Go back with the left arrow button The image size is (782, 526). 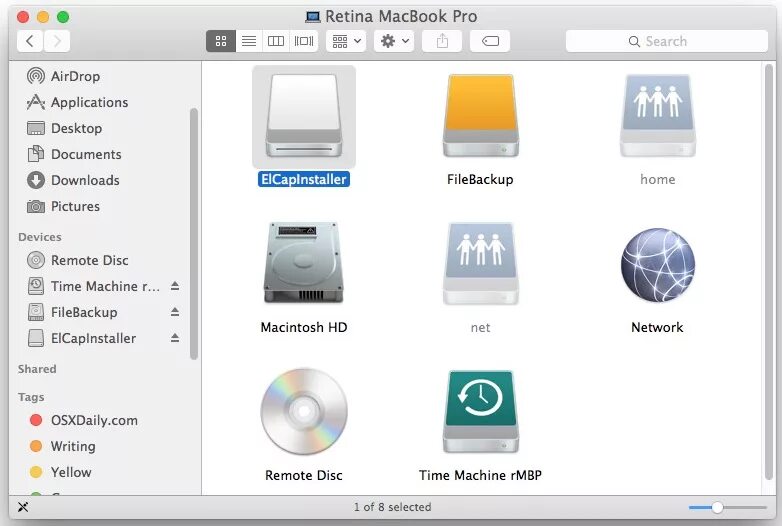[x=30, y=41]
